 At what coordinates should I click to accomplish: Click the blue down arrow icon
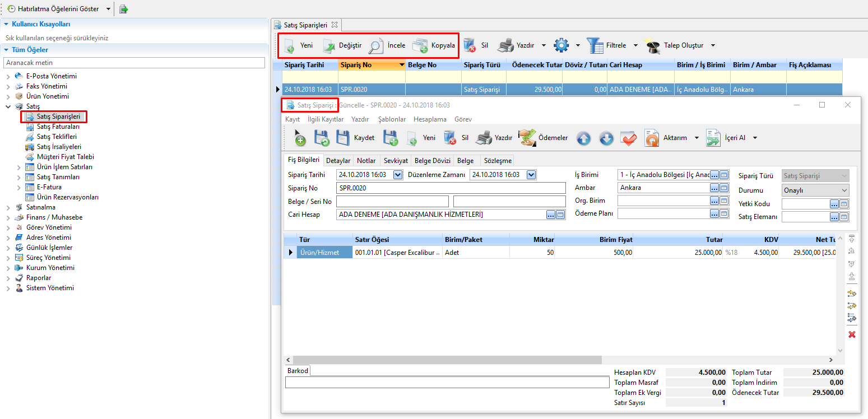pos(606,138)
